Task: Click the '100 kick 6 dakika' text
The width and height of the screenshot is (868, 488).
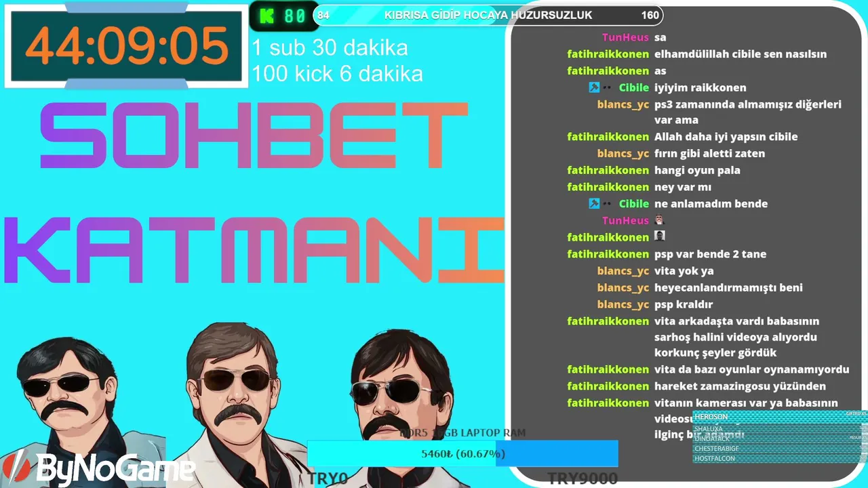Action: coord(338,73)
